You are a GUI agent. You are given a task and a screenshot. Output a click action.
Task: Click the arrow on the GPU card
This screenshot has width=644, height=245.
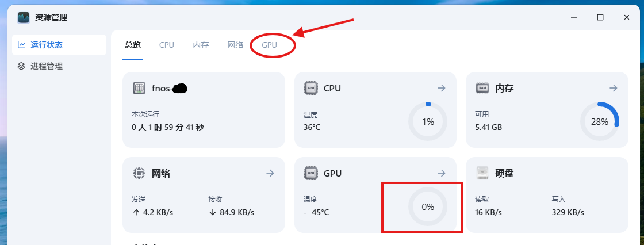tap(442, 173)
